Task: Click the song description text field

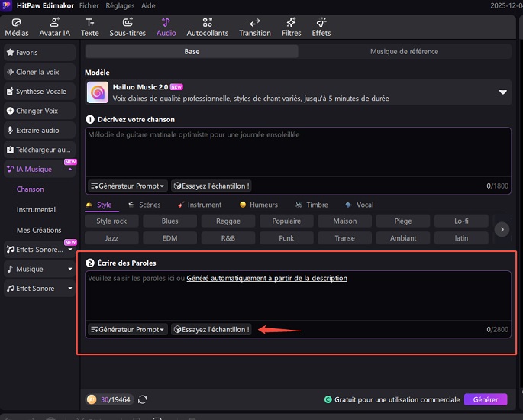Action: [298, 153]
